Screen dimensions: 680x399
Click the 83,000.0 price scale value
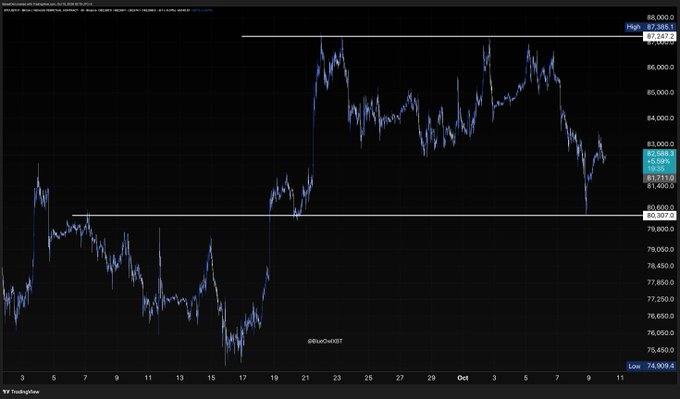(x=660, y=144)
